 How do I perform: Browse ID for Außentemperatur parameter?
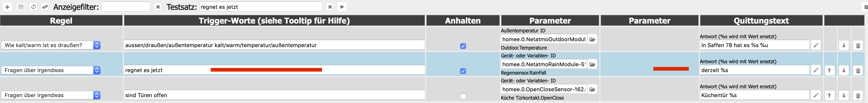click(592, 39)
